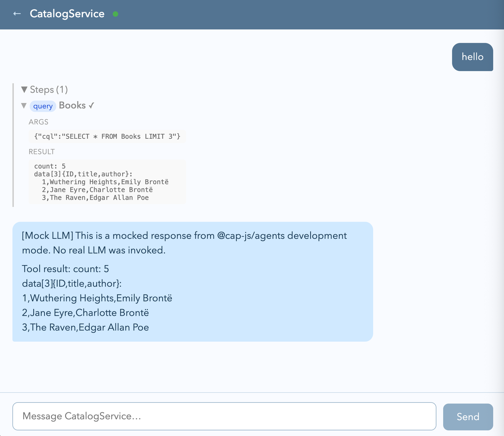Click the green online status dot
Viewport: 504px width, 436px height.
coord(115,14)
